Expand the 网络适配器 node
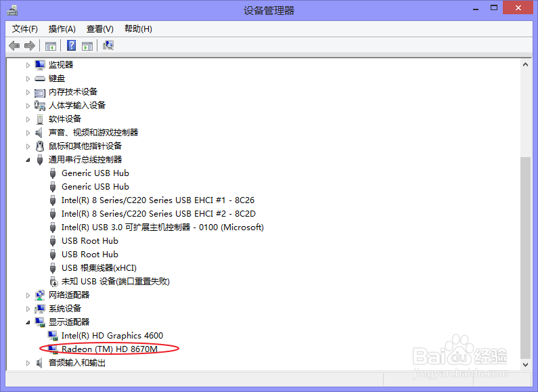 tap(28, 295)
